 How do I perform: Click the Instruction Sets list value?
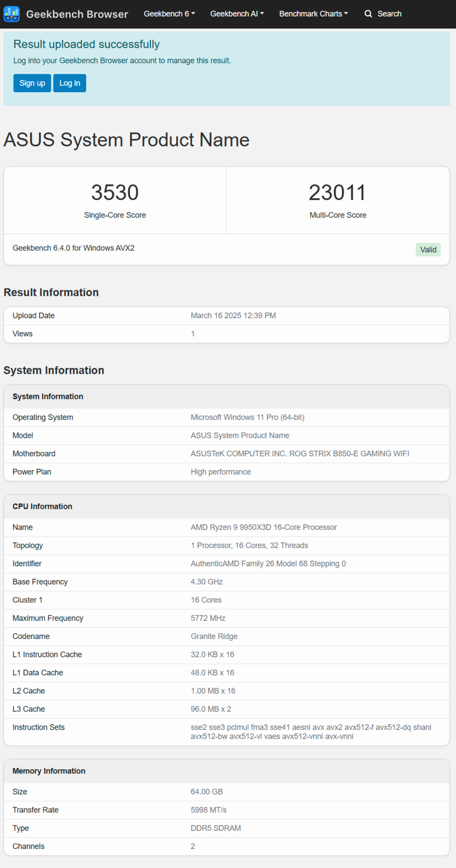pos(311,732)
